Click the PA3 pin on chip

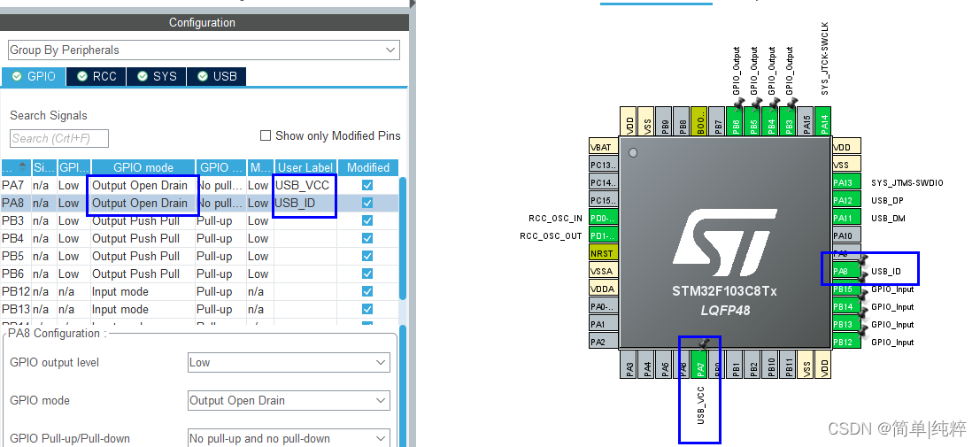click(x=630, y=363)
